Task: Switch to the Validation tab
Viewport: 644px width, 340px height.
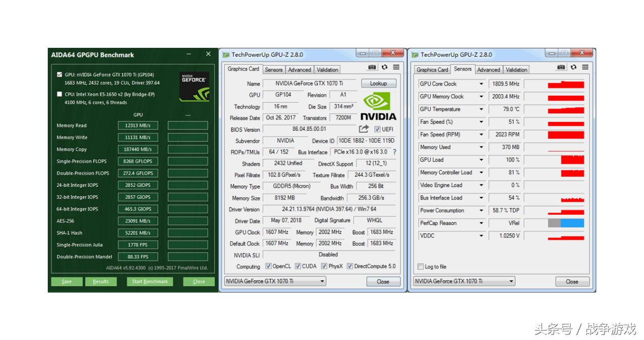Action: (327, 69)
